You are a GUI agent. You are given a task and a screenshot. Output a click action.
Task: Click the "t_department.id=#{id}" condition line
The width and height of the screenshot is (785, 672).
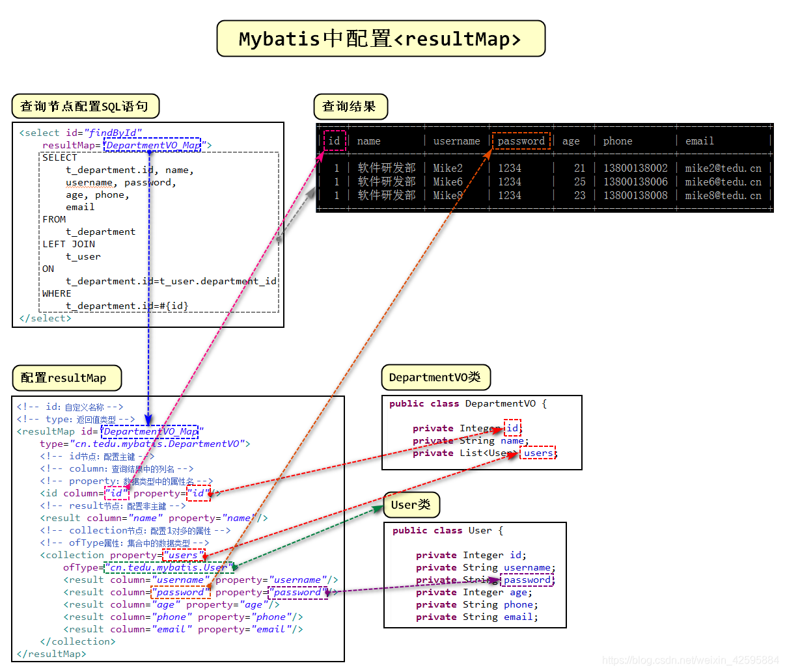127,306
